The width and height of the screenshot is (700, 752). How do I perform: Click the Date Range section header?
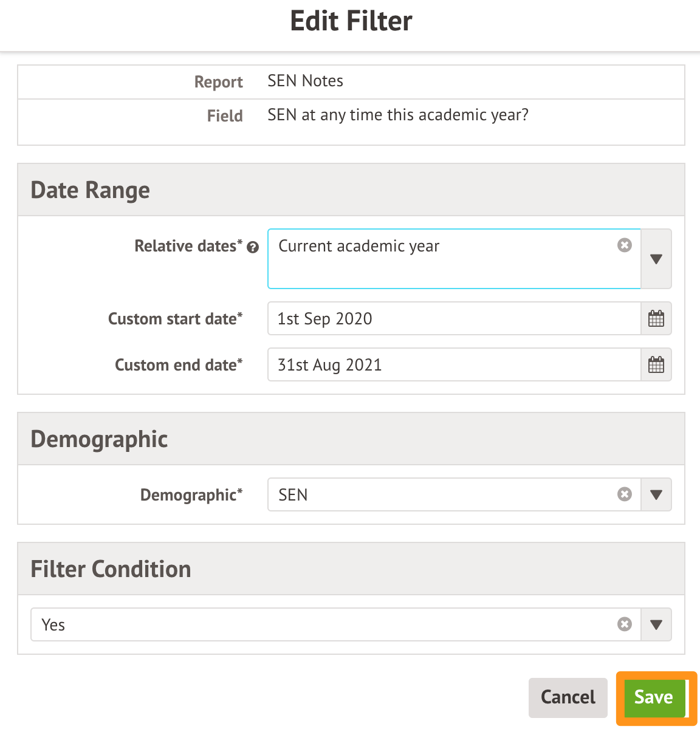[351, 190]
